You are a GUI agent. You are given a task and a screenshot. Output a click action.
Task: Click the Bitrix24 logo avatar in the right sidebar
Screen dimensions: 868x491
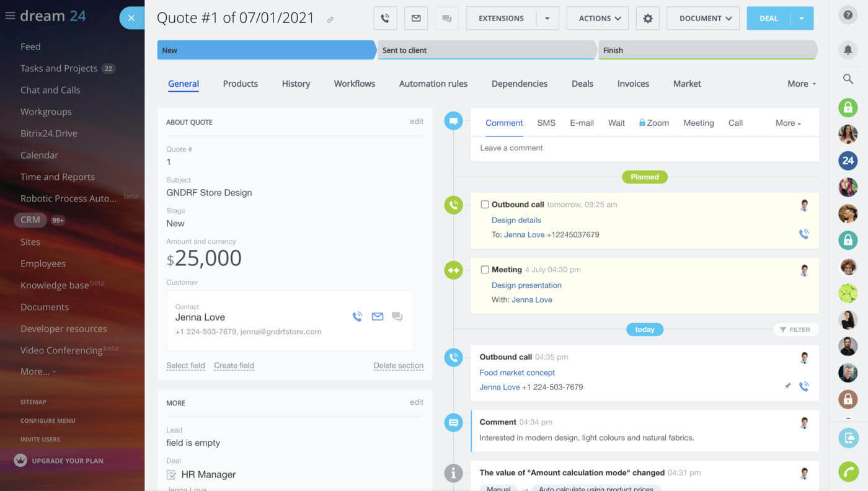848,161
